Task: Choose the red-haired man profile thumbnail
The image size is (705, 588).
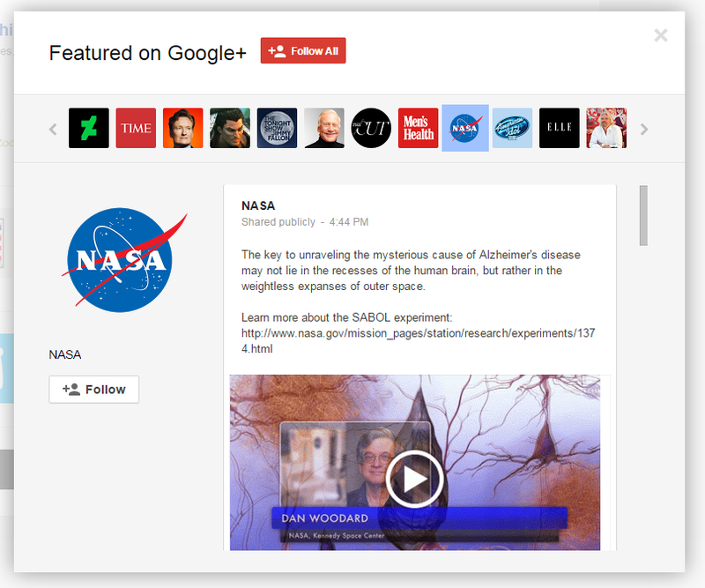Action: (x=183, y=128)
